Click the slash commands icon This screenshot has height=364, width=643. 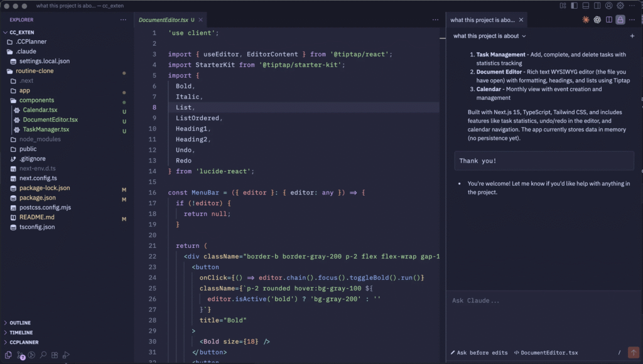(619, 353)
